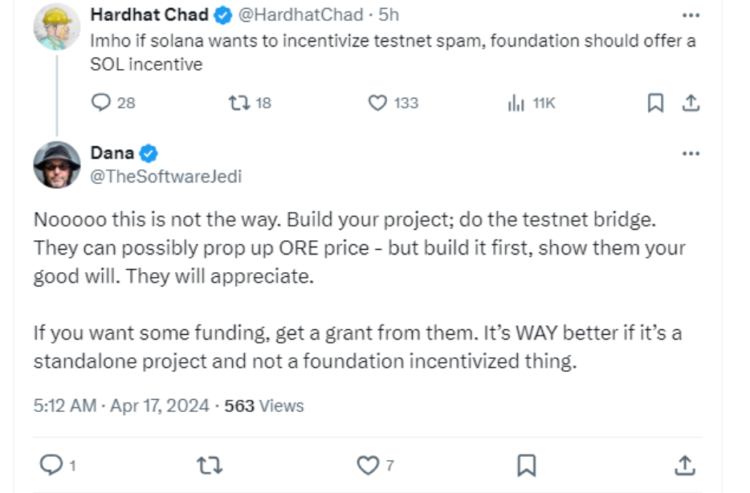Visit the @TheSoftwareJedi handle link
Screen dimensions: 750x493
point(152,176)
